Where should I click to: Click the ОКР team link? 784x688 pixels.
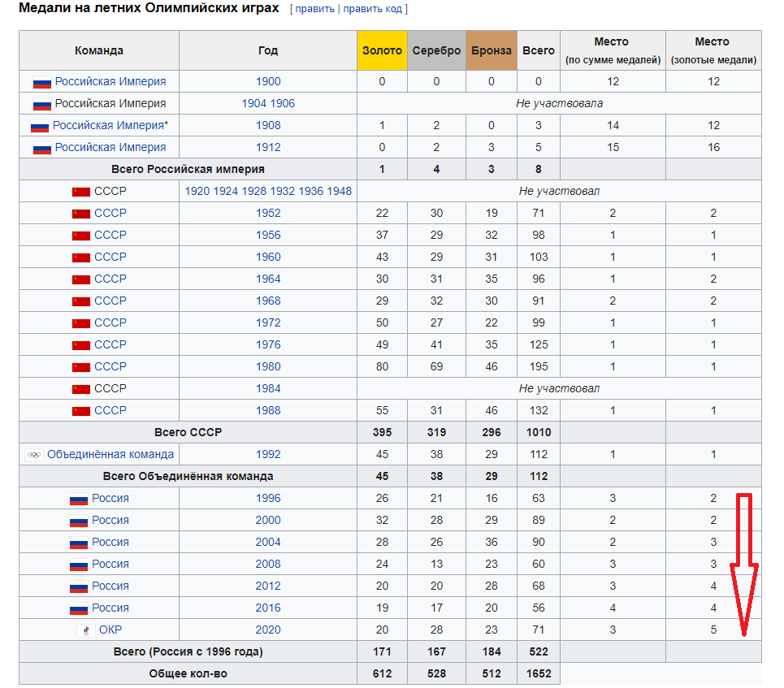[x=110, y=630]
